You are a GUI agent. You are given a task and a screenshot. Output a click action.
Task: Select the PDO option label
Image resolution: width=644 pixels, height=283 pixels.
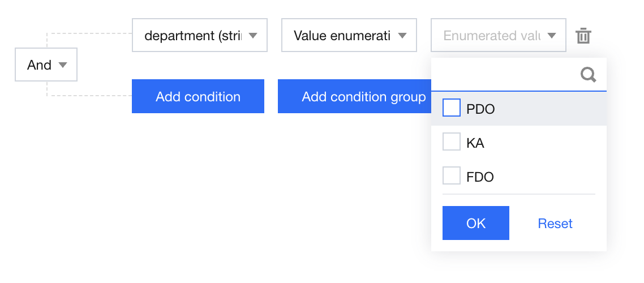pyautogui.click(x=481, y=109)
